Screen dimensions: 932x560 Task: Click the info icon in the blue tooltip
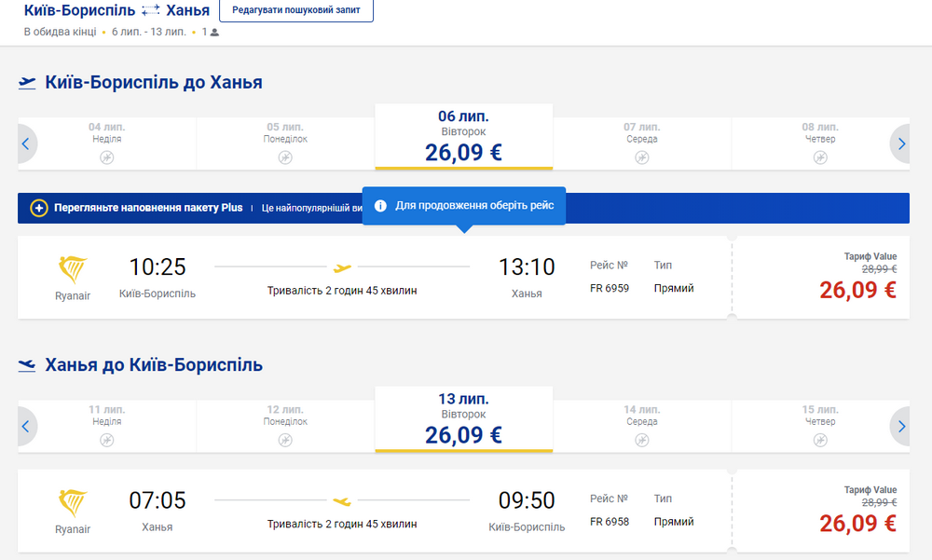tap(381, 206)
